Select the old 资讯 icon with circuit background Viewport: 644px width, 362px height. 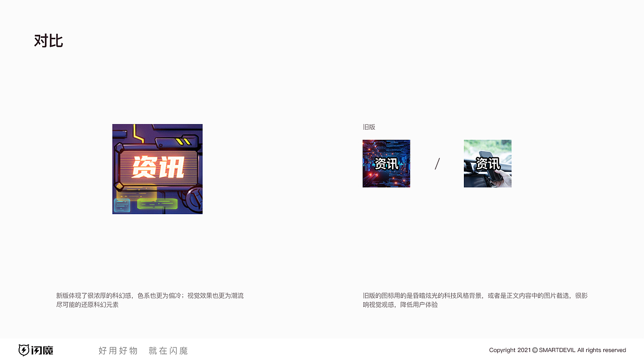pos(386,163)
